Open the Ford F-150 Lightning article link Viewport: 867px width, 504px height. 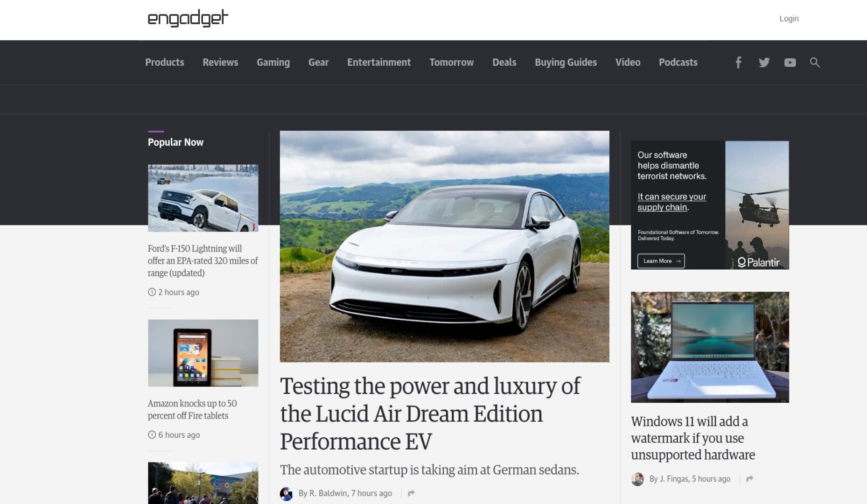[203, 261]
